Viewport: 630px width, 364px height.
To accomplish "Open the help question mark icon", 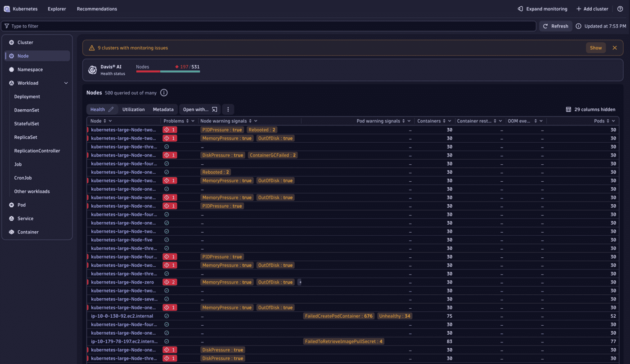I will [620, 9].
